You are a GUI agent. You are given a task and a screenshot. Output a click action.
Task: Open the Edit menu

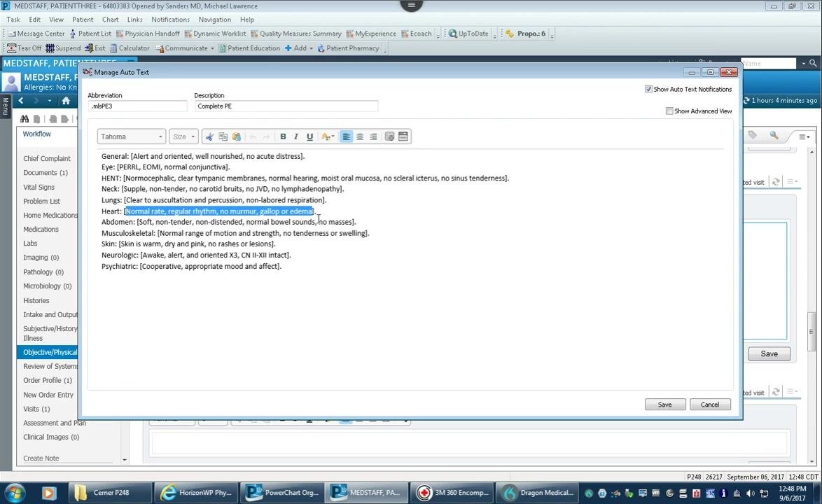34,20
